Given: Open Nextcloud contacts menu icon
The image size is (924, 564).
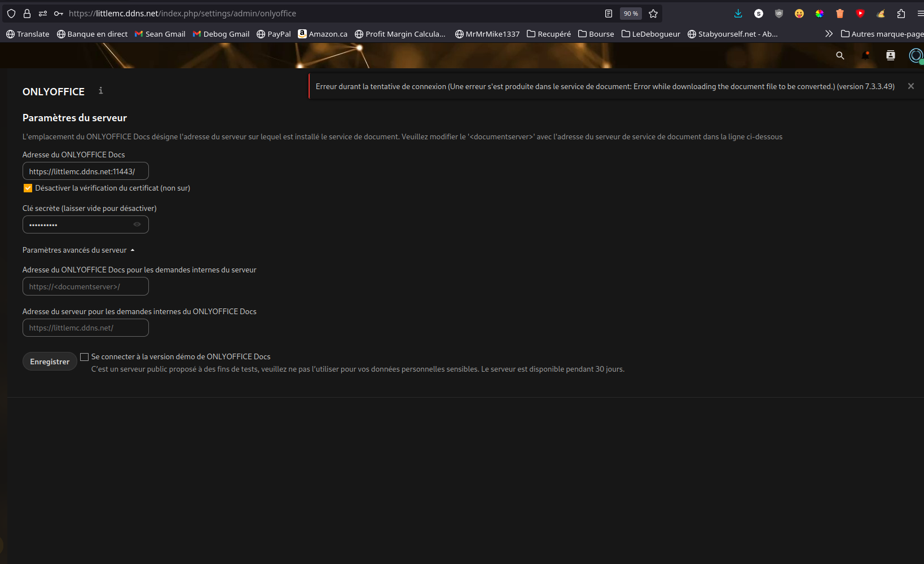Looking at the screenshot, I should 891,55.
